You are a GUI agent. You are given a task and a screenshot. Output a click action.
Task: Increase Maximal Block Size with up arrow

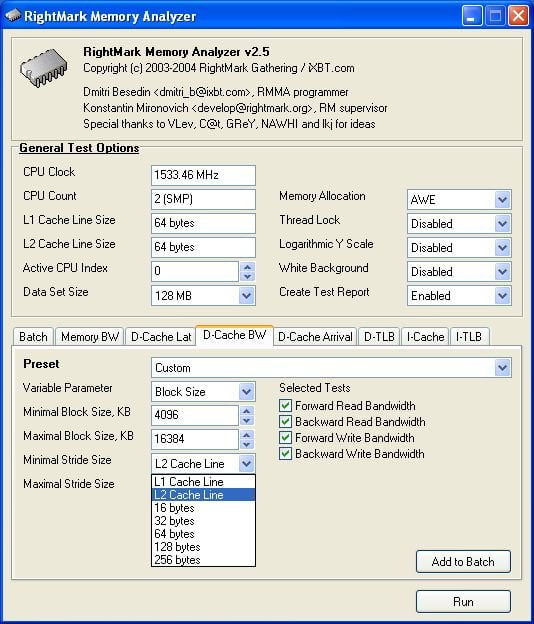tap(247, 435)
